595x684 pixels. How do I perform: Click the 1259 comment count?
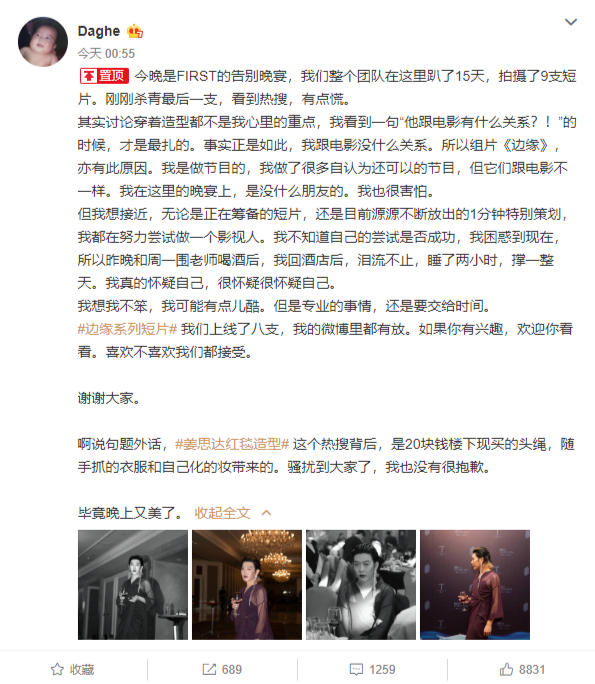[382, 669]
